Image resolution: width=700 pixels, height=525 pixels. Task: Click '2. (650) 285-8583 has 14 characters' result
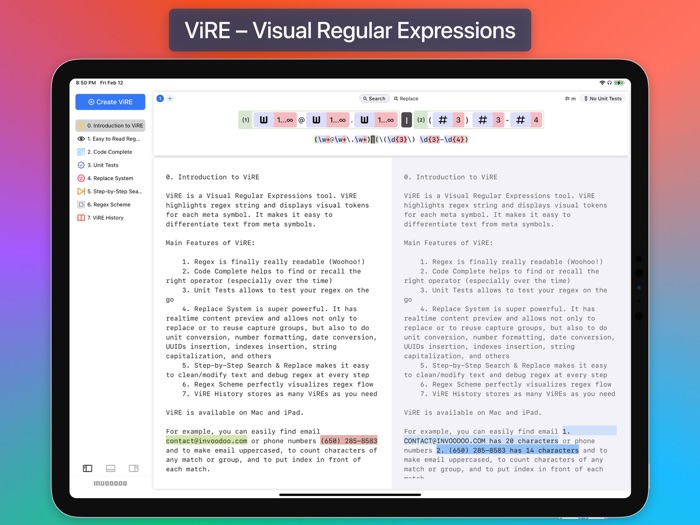(508, 450)
